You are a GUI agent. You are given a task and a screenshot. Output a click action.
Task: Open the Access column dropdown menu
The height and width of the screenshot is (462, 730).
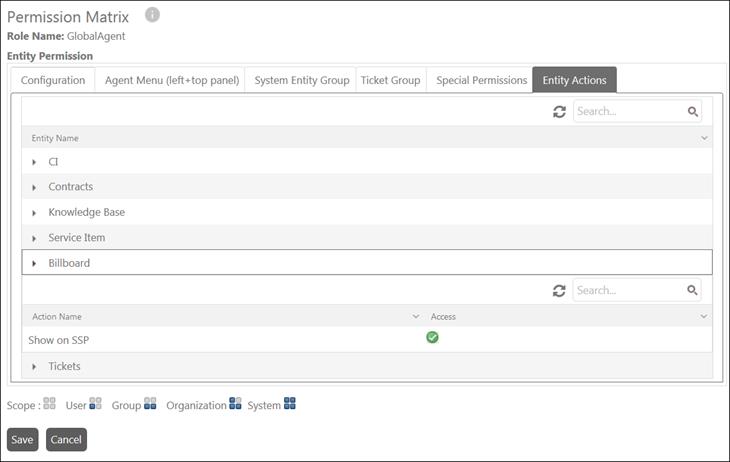click(705, 317)
